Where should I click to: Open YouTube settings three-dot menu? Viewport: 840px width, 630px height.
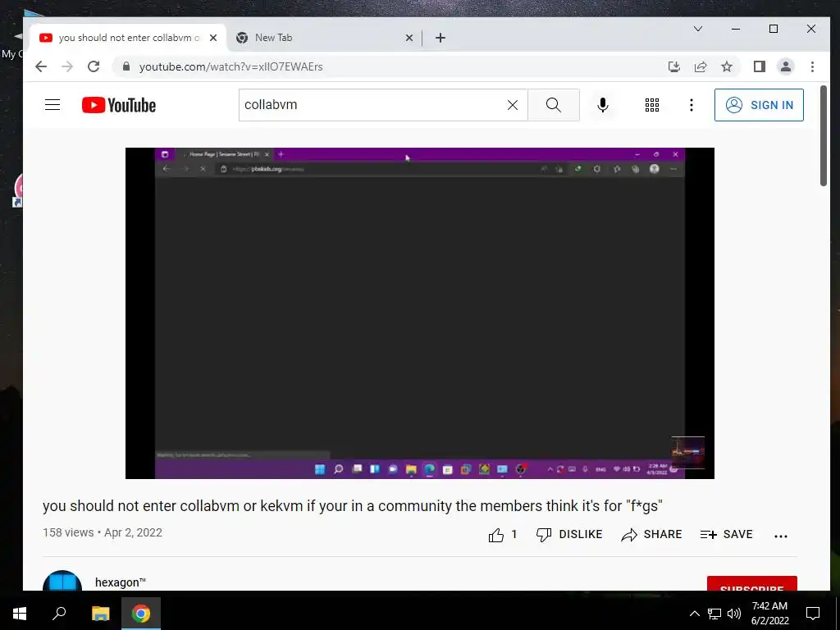[x=691, y=105]
